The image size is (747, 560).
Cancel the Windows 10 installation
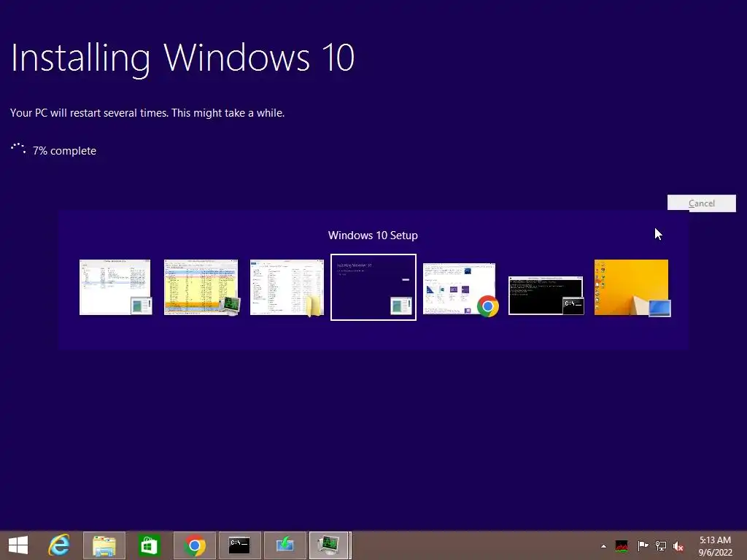[701, 203]
